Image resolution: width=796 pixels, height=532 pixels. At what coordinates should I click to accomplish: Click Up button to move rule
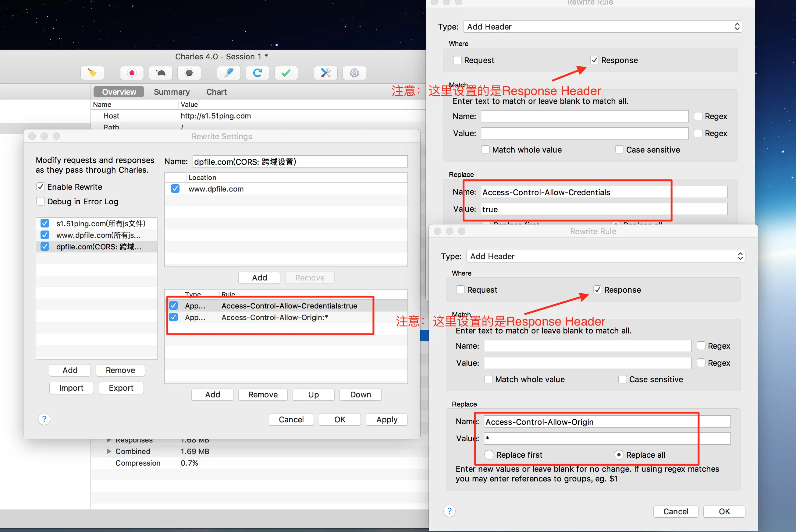click(314, 395)
